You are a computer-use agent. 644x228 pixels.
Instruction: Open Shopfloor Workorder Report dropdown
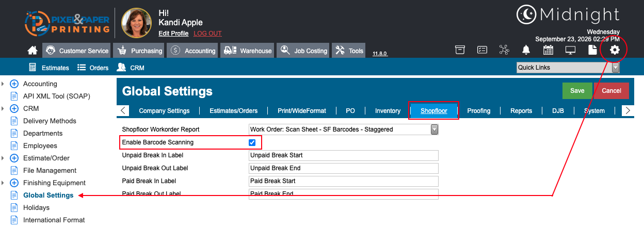(344, 129)
